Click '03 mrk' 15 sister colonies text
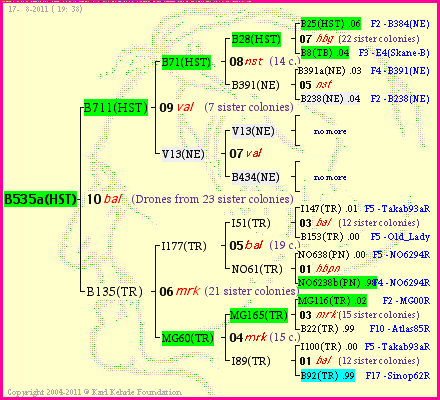This screenshot has width=440, height=400. (359, 315)
